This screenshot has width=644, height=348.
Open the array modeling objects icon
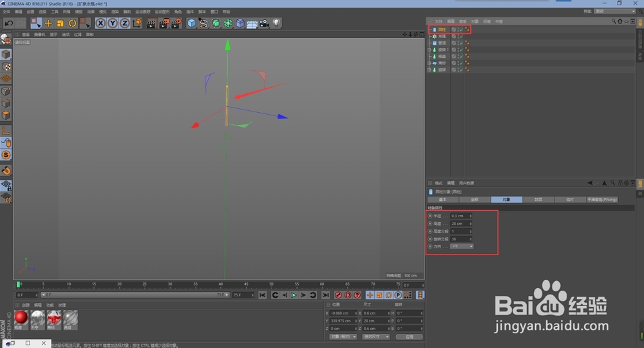228,23
